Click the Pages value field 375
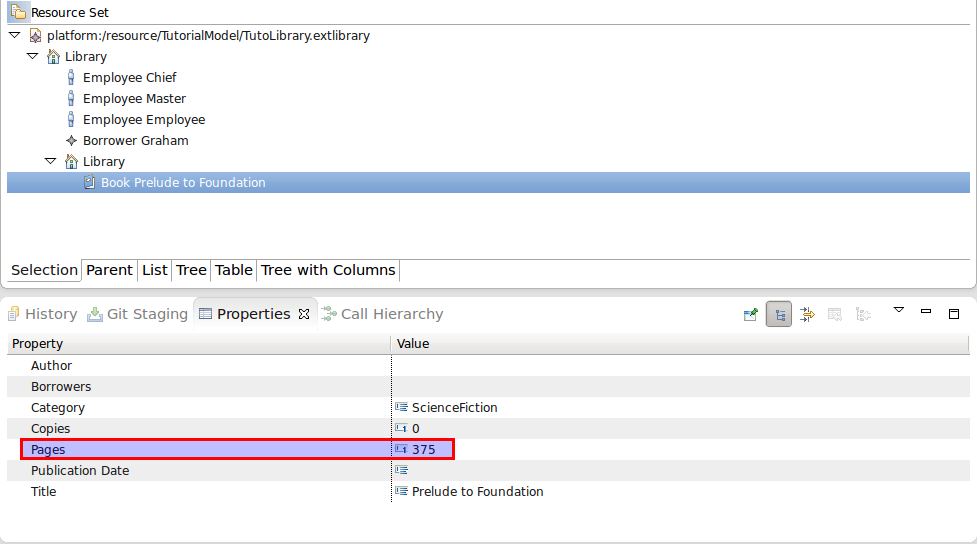 [424, 450]
